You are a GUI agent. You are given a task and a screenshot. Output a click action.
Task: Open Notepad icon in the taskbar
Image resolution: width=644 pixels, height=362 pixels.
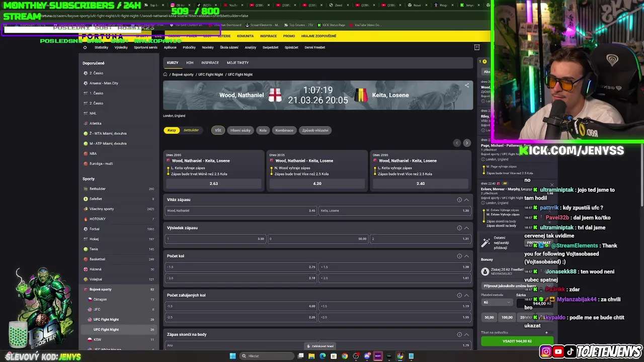tap(411, 356)
